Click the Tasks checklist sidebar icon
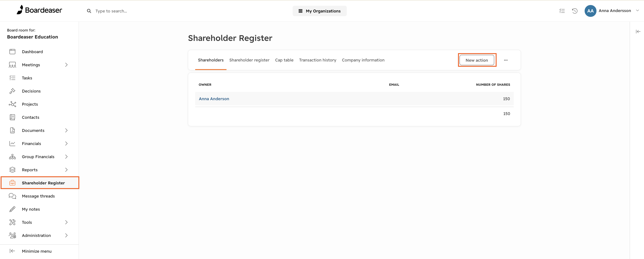The image size is (644, 259). pos(12,78)
